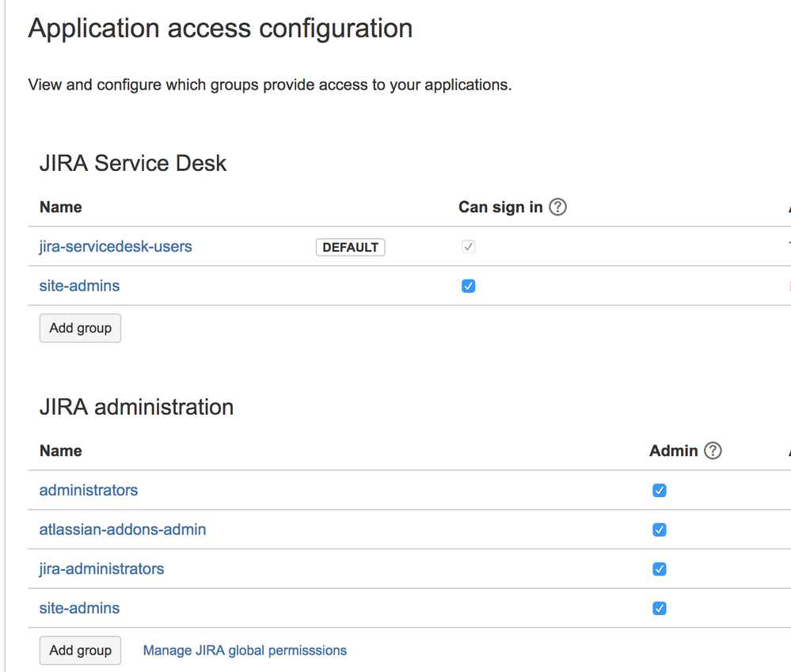Click the Can sign in column header

[x=500, y=207]
